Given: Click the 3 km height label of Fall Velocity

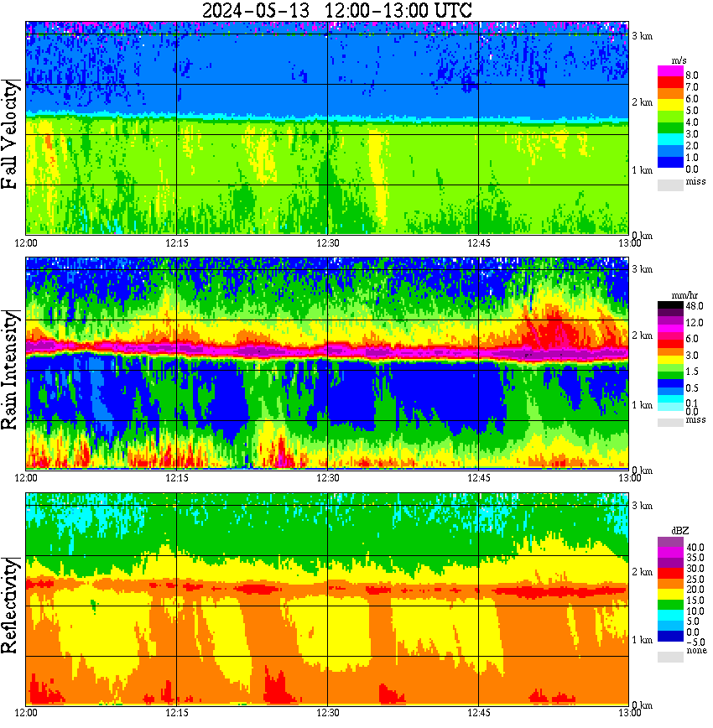Looking at the screenshot, I should (643, 36).
